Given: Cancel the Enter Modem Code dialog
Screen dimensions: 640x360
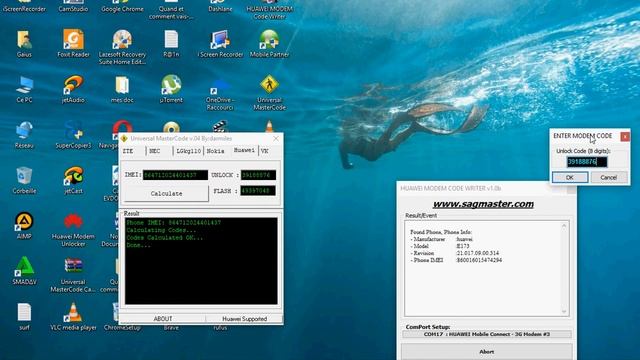Looking at the screenshot, I should (609, 177).
